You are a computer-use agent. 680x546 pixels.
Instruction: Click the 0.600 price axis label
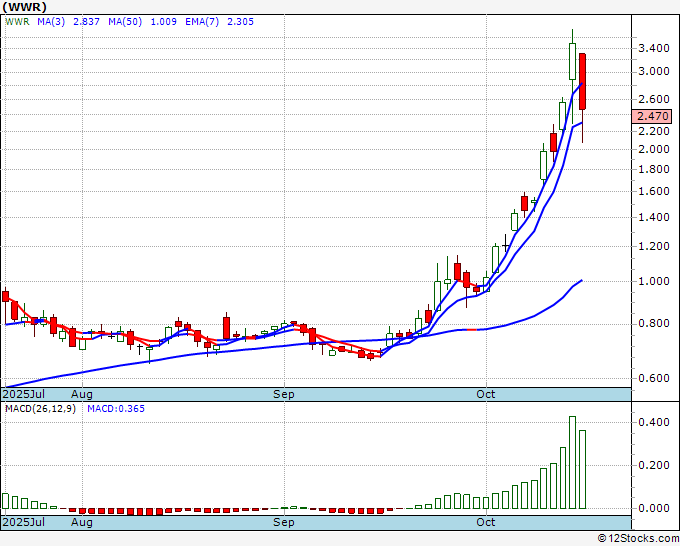(654, 378)
